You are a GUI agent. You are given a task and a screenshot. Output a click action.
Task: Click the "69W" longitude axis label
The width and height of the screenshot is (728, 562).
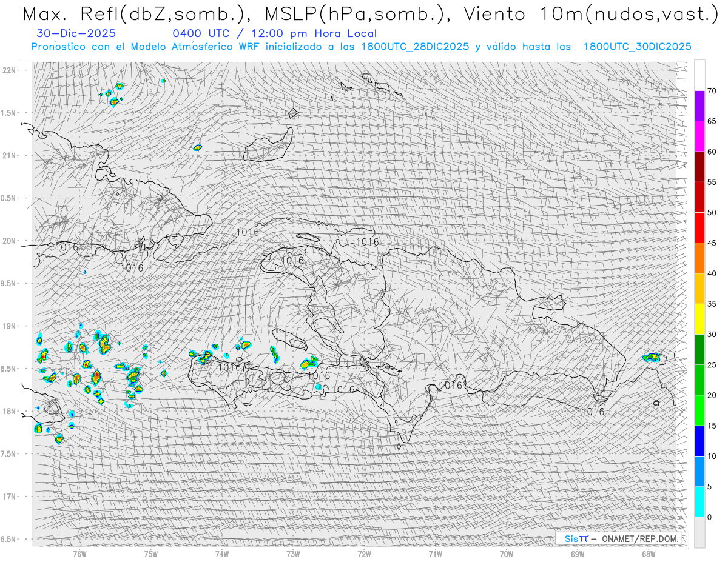pos(578,554)
